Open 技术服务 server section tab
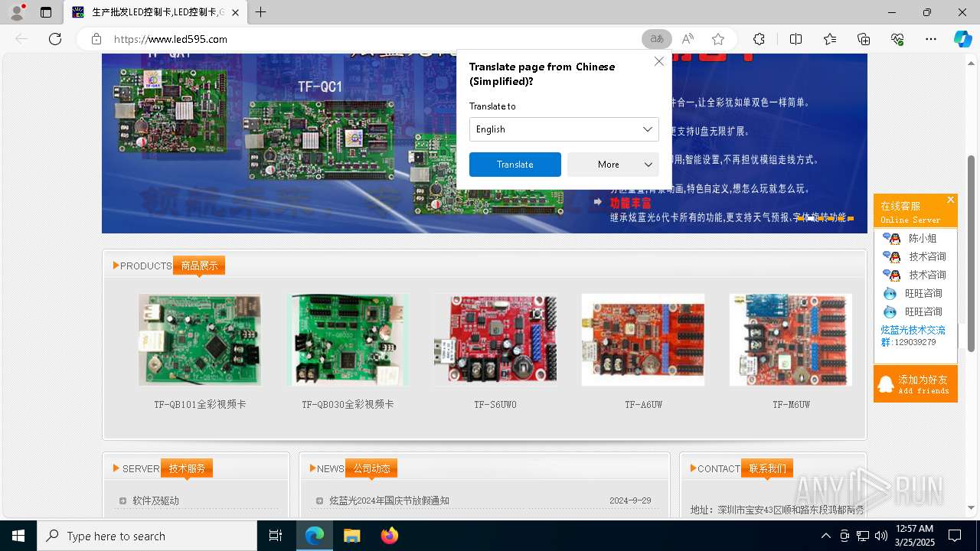 pos(187,468)
